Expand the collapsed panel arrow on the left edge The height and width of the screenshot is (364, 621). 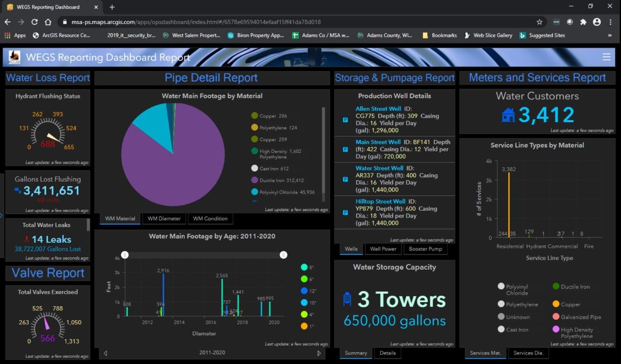(2, 215)
